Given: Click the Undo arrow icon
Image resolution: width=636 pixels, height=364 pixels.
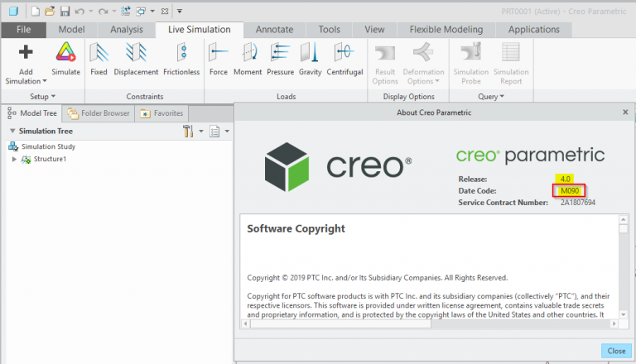Looking at the screenshot, I should [x=79, y=12].
